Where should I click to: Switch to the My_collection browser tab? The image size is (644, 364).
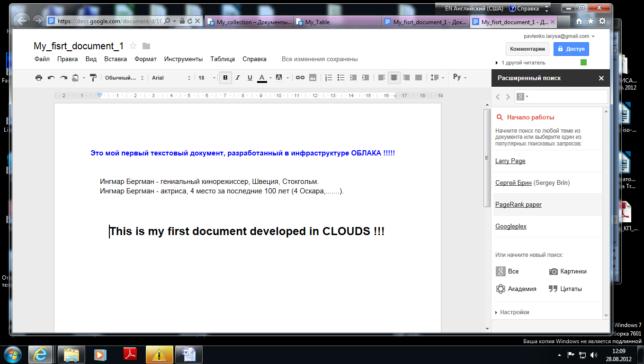coord(250,22)
